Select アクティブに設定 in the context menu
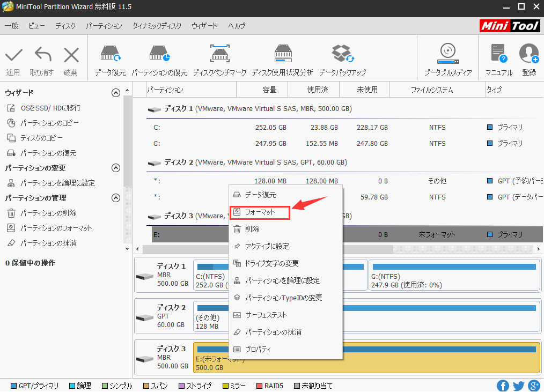Screen dimensions: 544x392 286,246
